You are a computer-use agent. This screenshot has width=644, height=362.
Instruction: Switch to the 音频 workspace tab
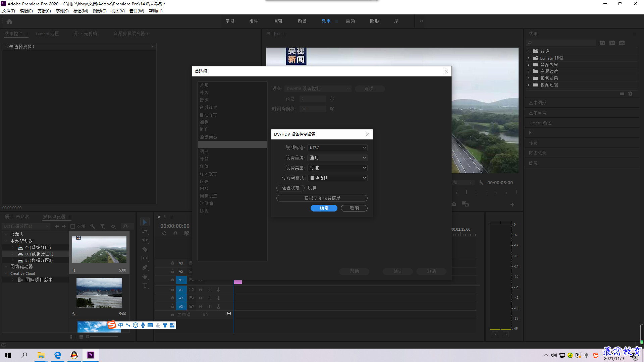tap(351, 21)
